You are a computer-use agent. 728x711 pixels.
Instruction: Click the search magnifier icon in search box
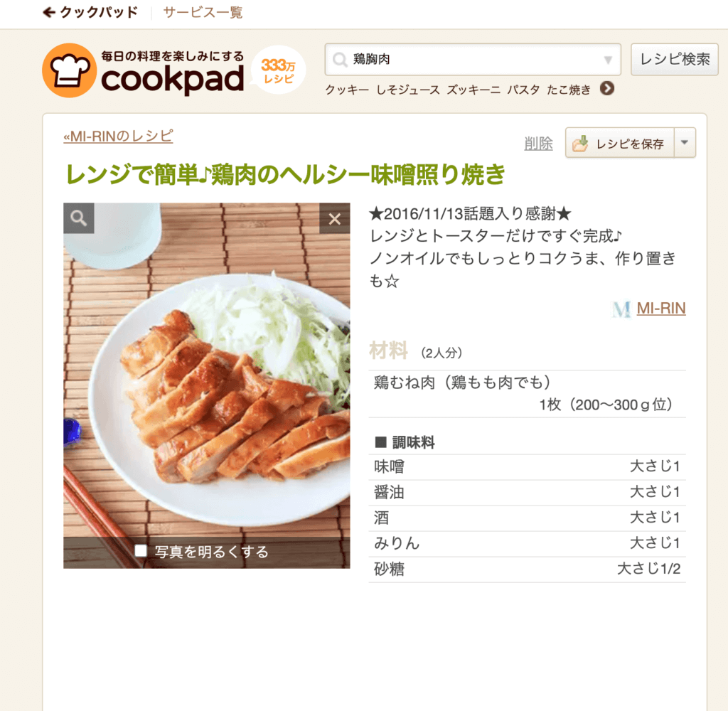(341, 60)
